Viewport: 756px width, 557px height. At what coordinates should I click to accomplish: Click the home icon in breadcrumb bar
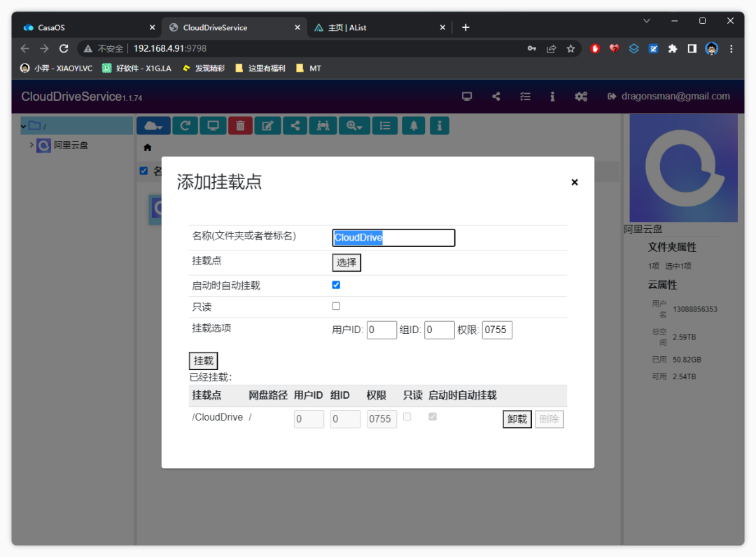click(148, 148)
